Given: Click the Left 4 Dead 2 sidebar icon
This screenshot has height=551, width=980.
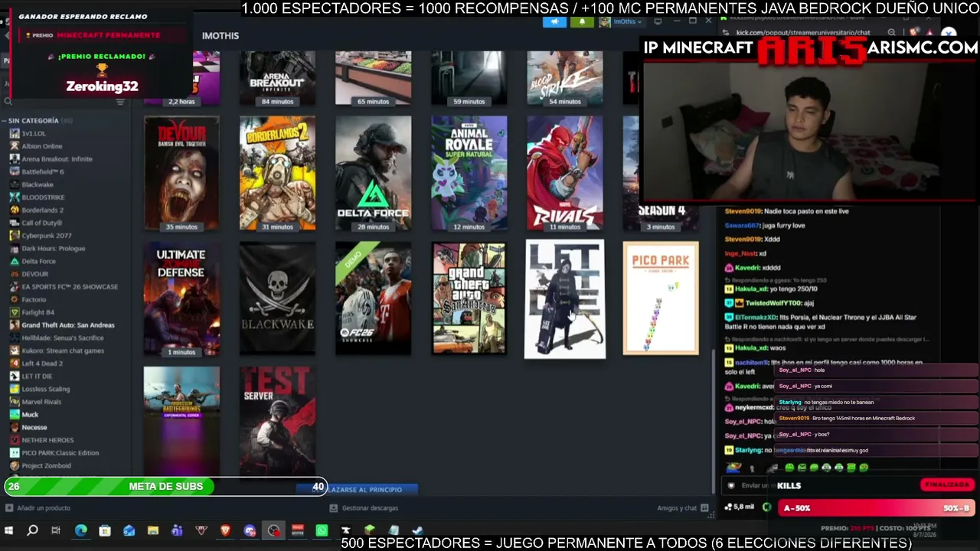Looking at the screenshot, I should (15, 364).
